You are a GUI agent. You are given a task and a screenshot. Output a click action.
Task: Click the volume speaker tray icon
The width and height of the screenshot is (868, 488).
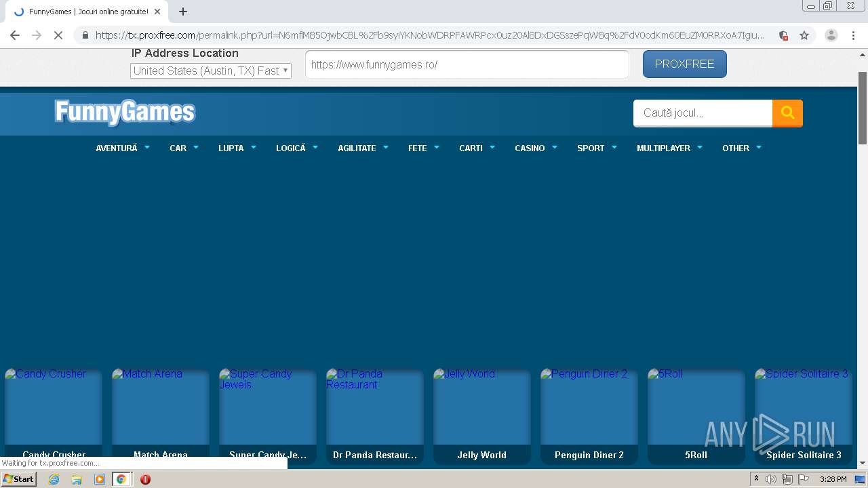[771, 479]
